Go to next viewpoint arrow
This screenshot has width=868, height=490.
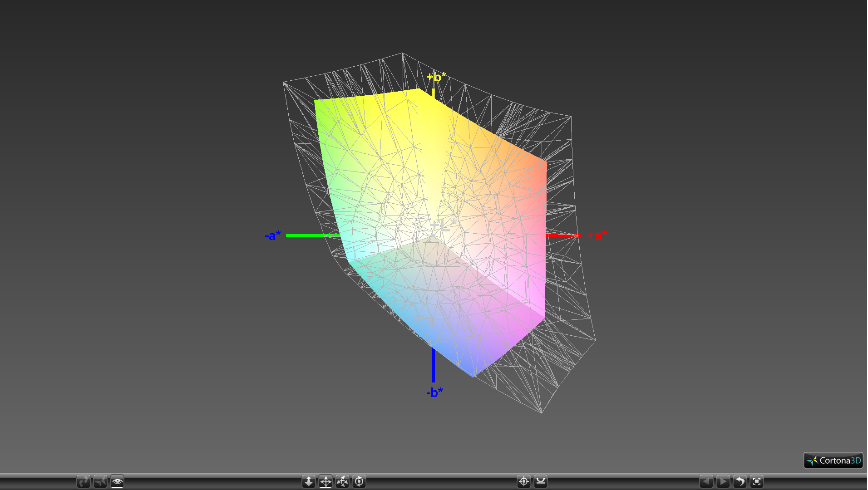(723, 481)
